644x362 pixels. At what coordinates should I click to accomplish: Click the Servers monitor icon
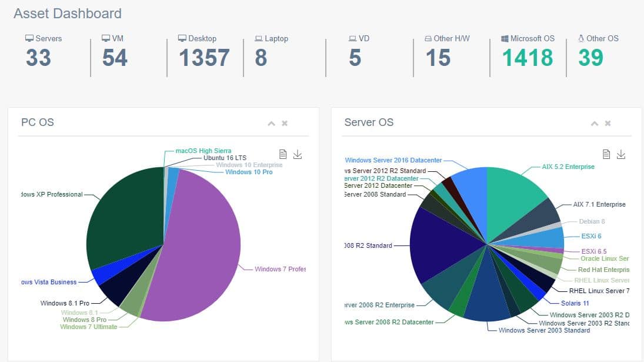[x=29, y=38]
